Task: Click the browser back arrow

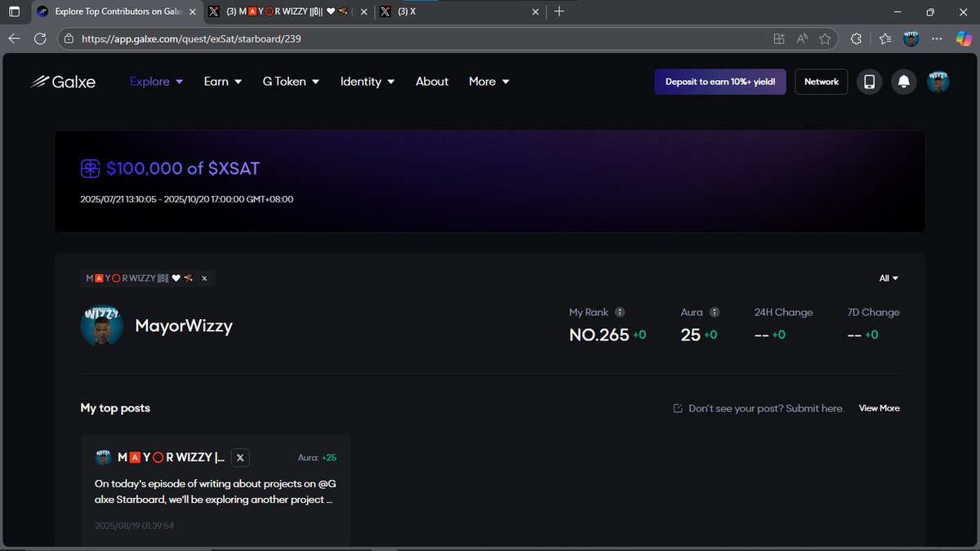Action: [14, 38]
